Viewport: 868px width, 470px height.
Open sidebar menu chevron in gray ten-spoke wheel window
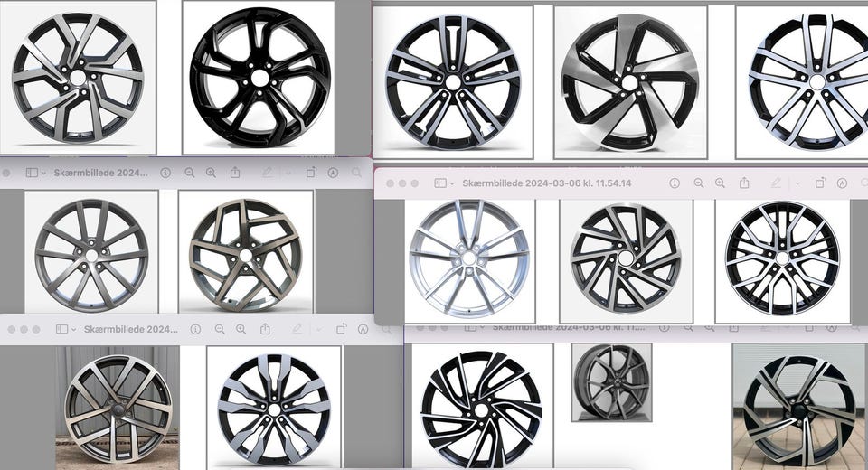(43, 173)
